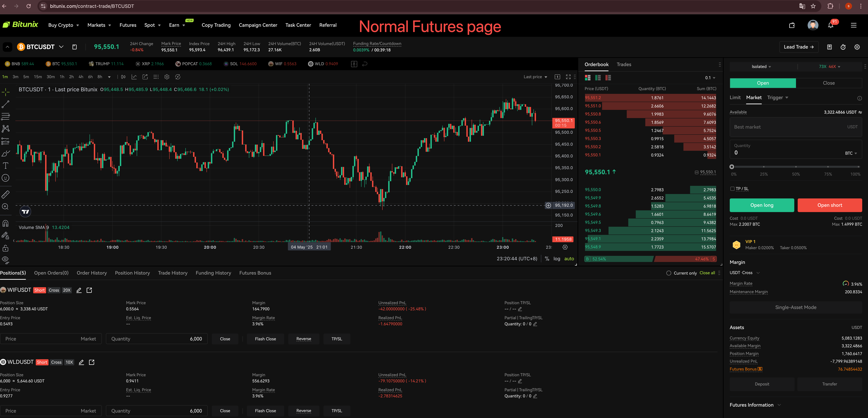This screenshot has height=418, width=868.
Task: Open the emoji icons tool
Action: click(x=5, y=178)
